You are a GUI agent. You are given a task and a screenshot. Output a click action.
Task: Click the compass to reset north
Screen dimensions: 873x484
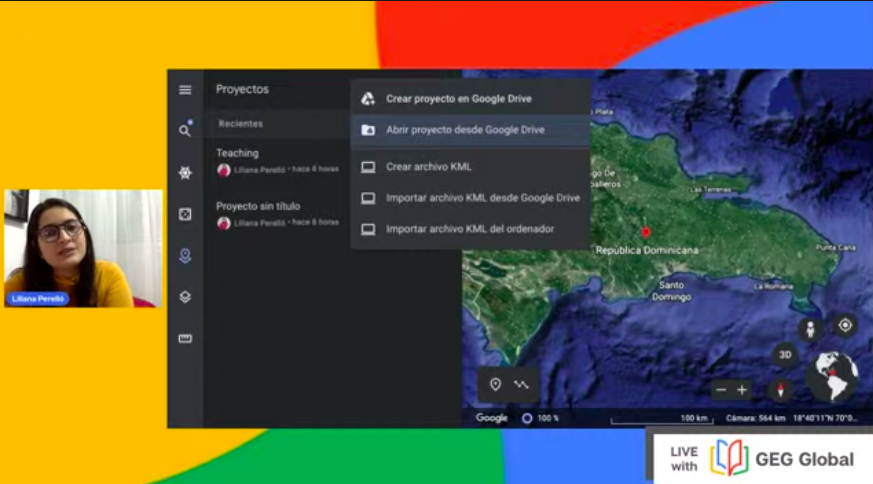pos(781,390)
